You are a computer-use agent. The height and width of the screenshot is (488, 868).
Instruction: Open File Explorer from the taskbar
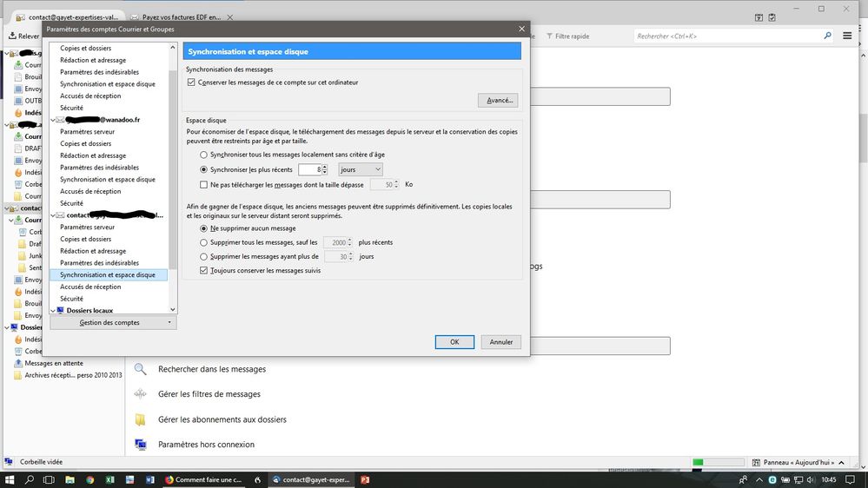tap(70, 479)
